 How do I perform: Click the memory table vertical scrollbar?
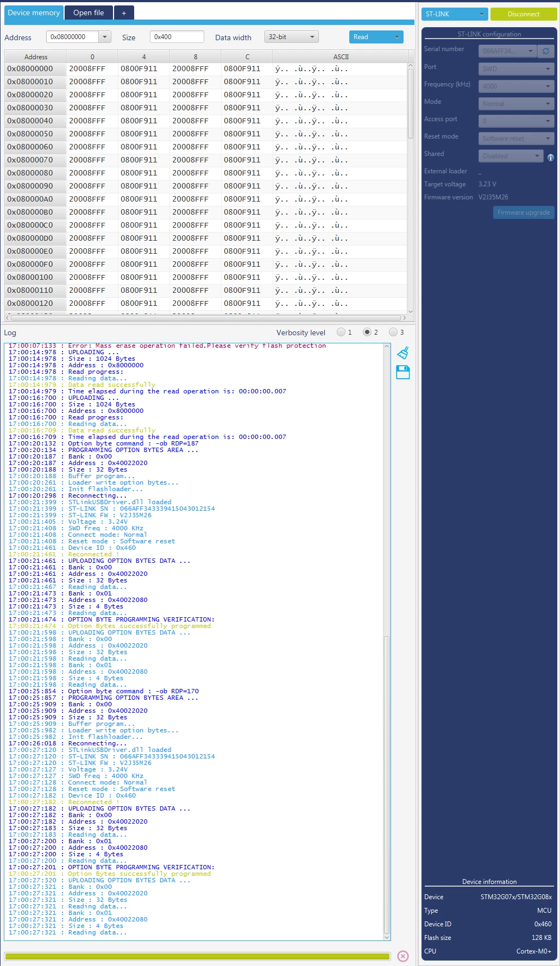[411, 103]
